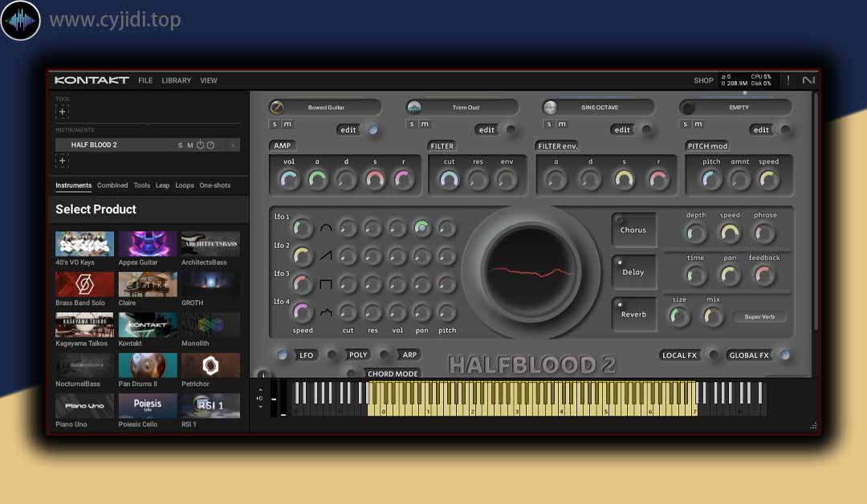Click the GLOBAL FX button

[x=749, y=356]
